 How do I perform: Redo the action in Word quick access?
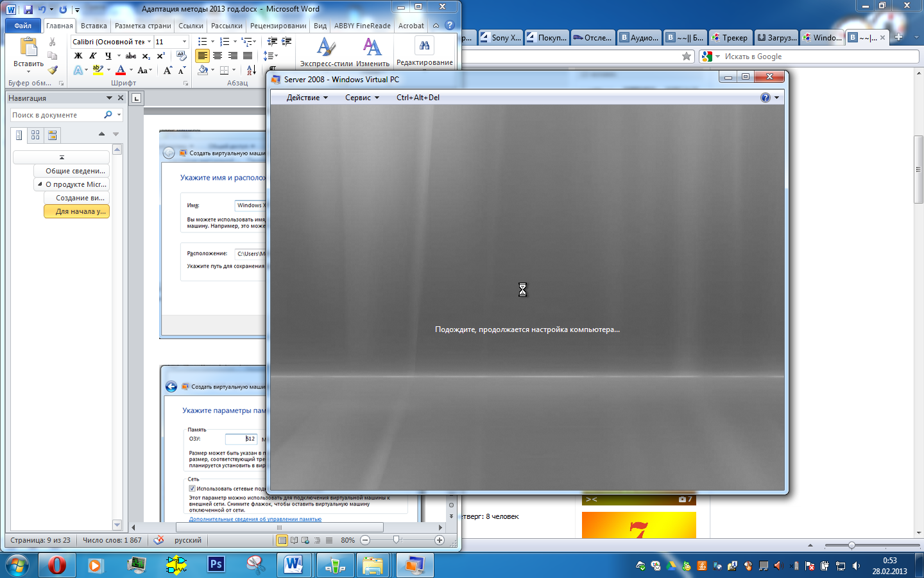(63, 10)
